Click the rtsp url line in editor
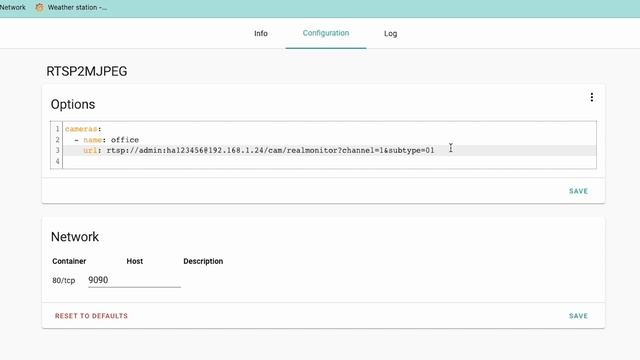 [x=329, y=150]
